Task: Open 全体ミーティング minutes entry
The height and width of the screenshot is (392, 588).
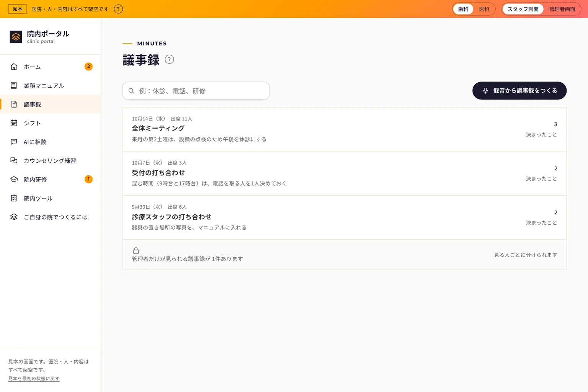Action: (x=345, y=129)
